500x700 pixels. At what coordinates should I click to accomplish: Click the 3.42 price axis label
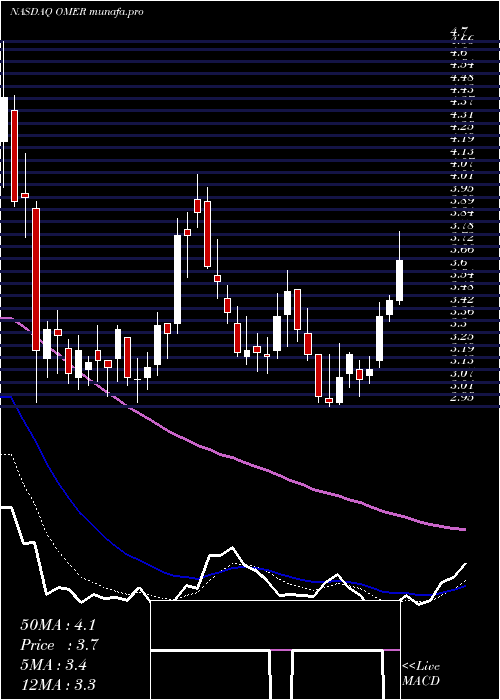coord(462,299)
